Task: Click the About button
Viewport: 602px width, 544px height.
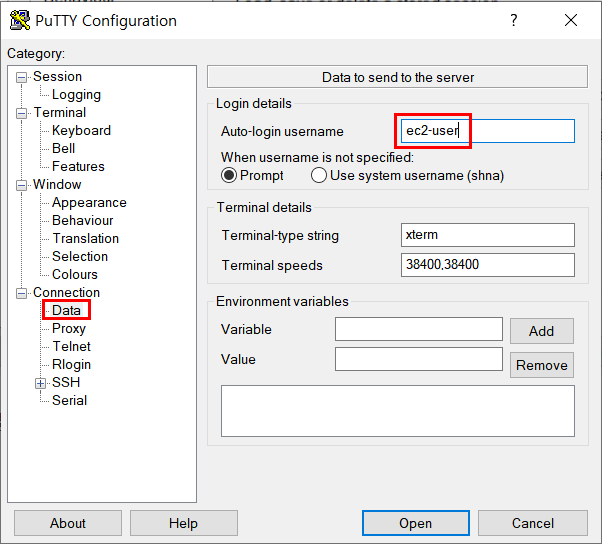Action: [x=68, y=523]
